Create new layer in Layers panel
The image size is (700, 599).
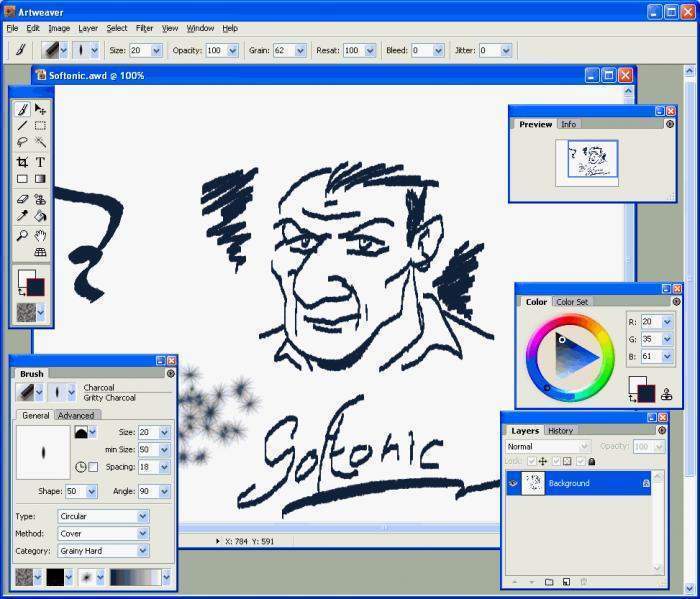566,582
